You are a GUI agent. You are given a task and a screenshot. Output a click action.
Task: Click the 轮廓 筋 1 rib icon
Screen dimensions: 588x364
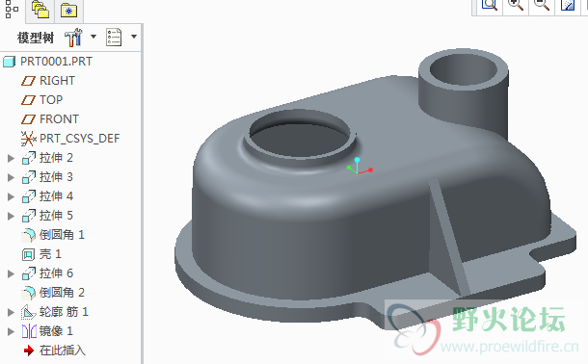click(x=29, y=312)
